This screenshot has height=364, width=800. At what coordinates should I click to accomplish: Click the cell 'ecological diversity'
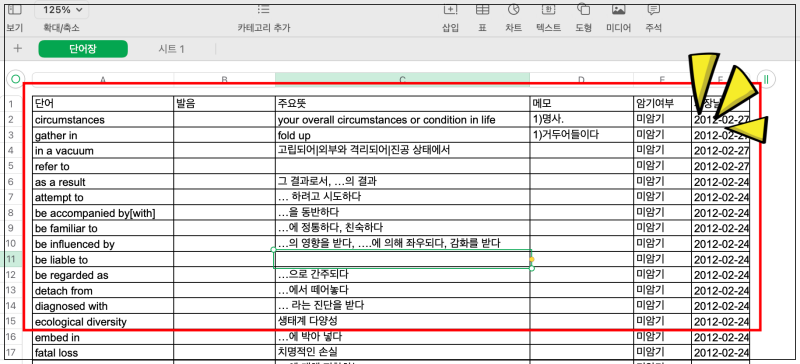tap(103, 322)
